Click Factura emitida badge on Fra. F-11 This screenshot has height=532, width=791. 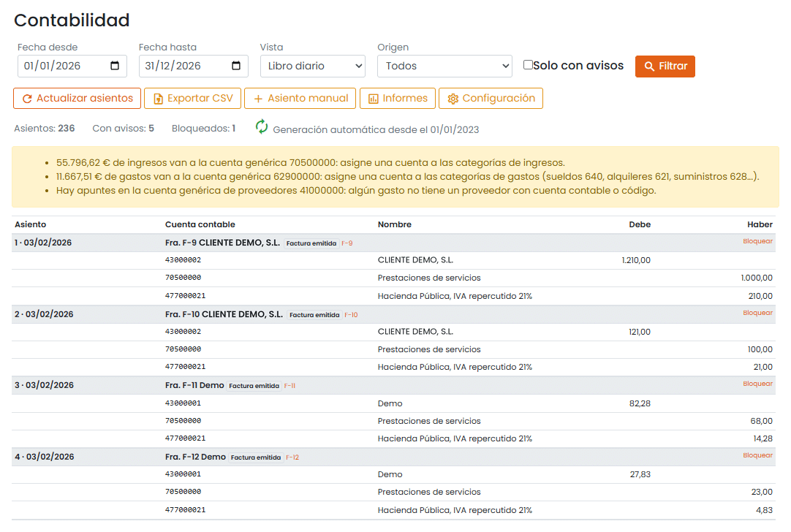click(x=254, y=387)
